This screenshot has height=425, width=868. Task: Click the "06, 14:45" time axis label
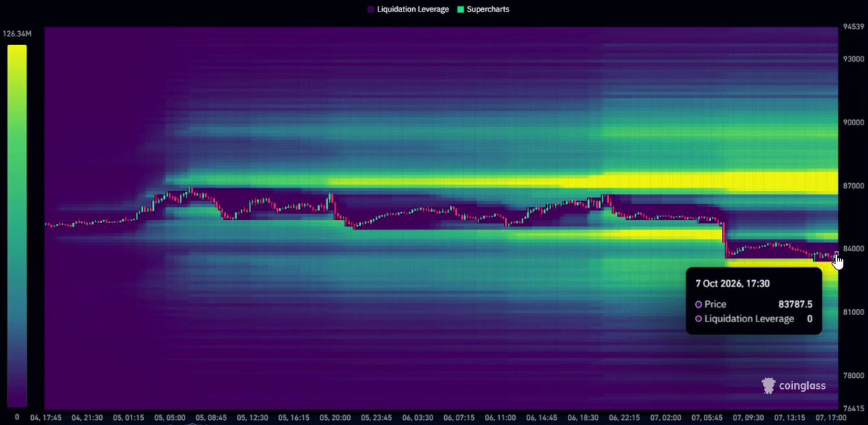pyautogui.click(x=542, y=418)
